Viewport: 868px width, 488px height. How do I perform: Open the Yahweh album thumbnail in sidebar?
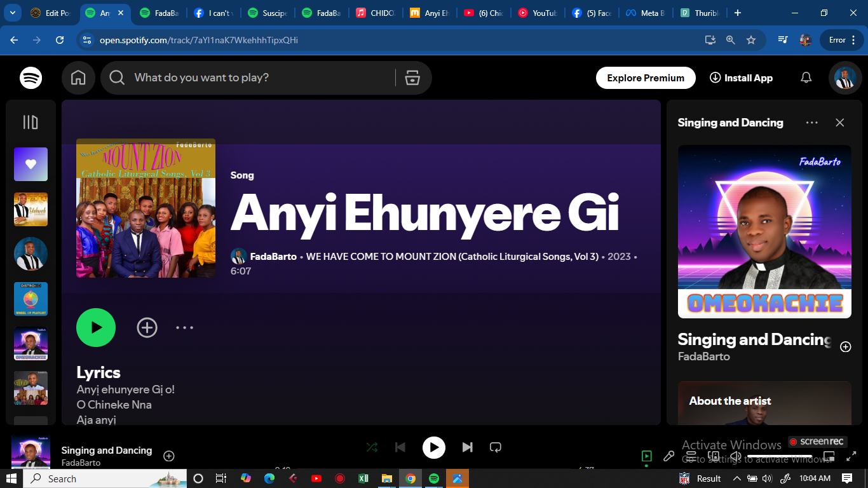[31, 209]
